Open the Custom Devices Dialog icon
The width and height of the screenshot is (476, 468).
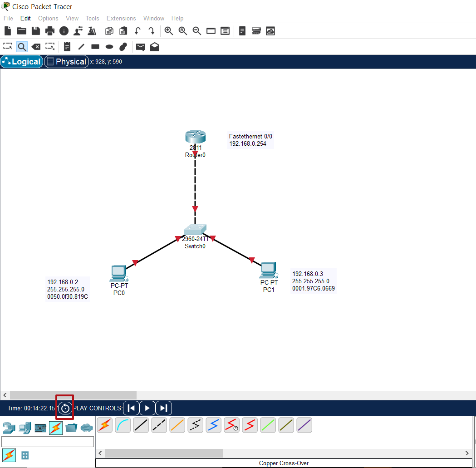click(225, 31)
